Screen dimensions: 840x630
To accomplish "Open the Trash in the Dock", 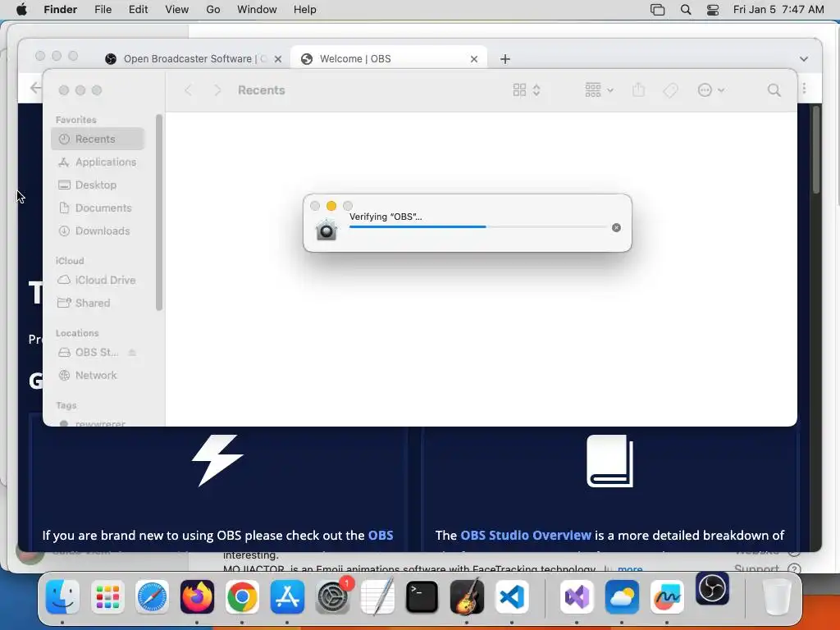I will click(776, 597).
